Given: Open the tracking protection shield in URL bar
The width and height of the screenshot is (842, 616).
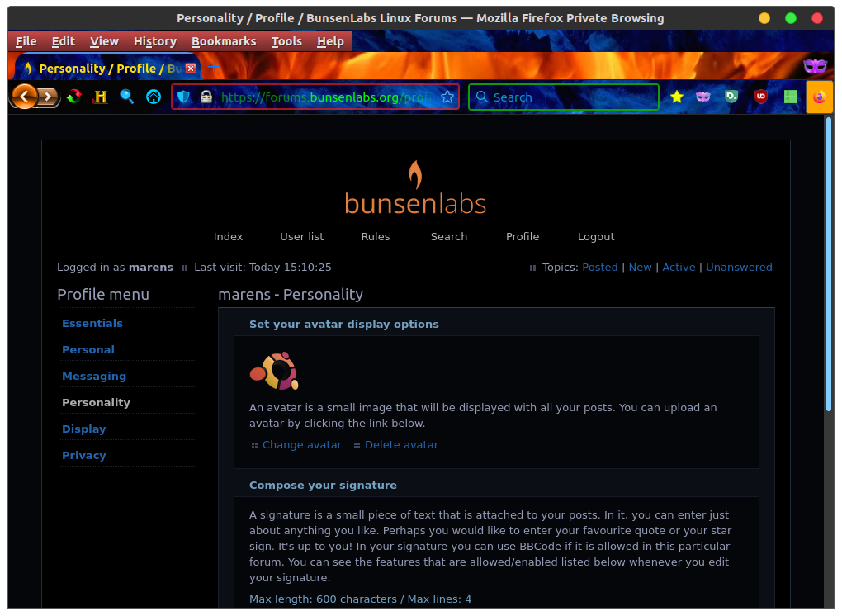Looking at the screenshot, I should [x=183, y=97].
